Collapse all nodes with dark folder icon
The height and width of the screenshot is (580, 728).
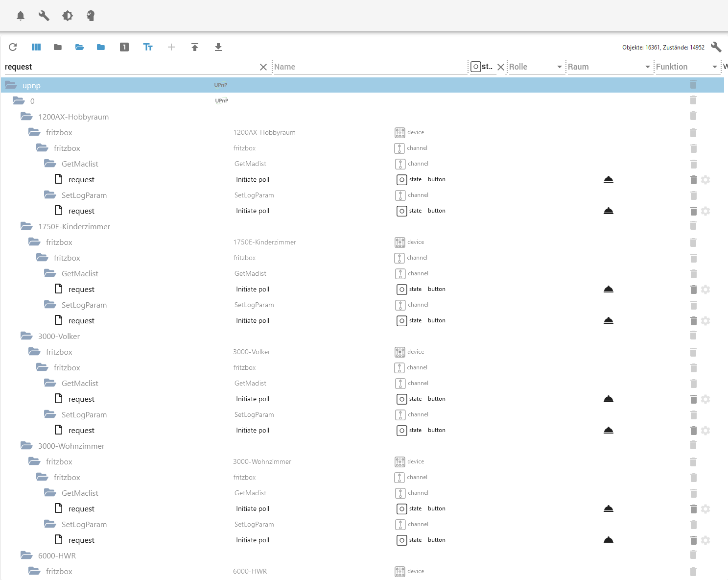pyautogui.click(x=58, y=47)
